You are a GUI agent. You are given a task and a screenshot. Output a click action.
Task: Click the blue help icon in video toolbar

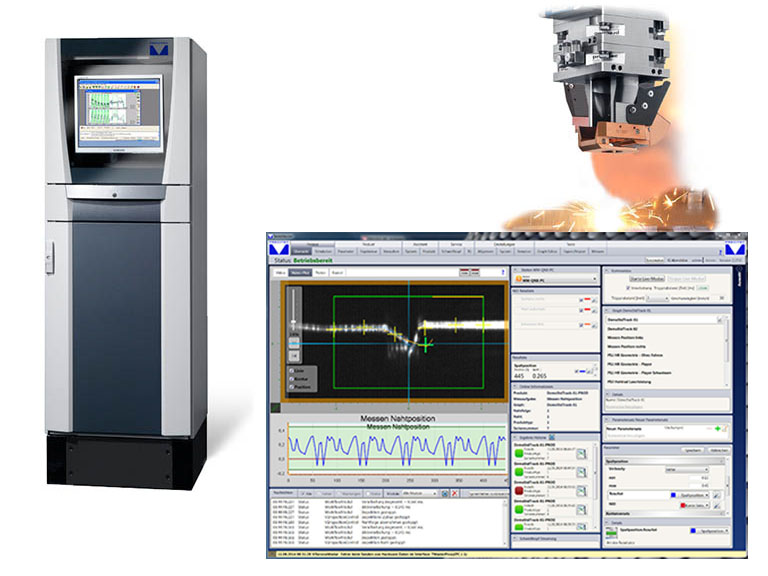pos(503,272)
